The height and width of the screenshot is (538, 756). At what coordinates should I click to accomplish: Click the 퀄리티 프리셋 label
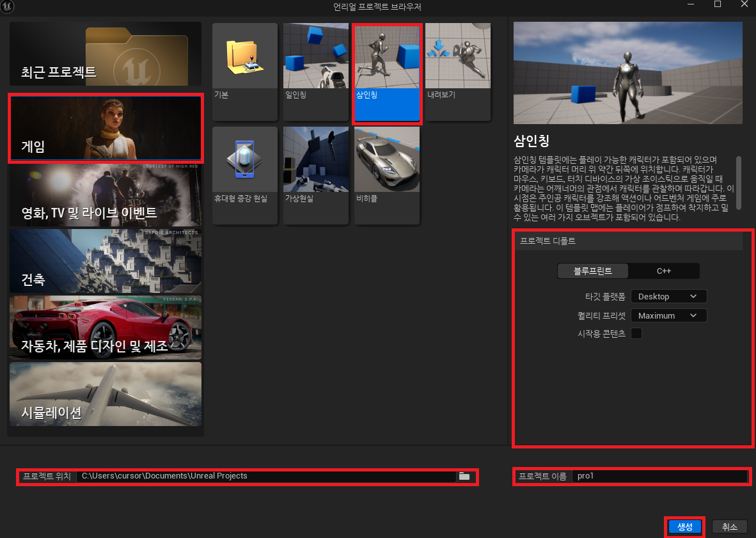click(601, 316)
